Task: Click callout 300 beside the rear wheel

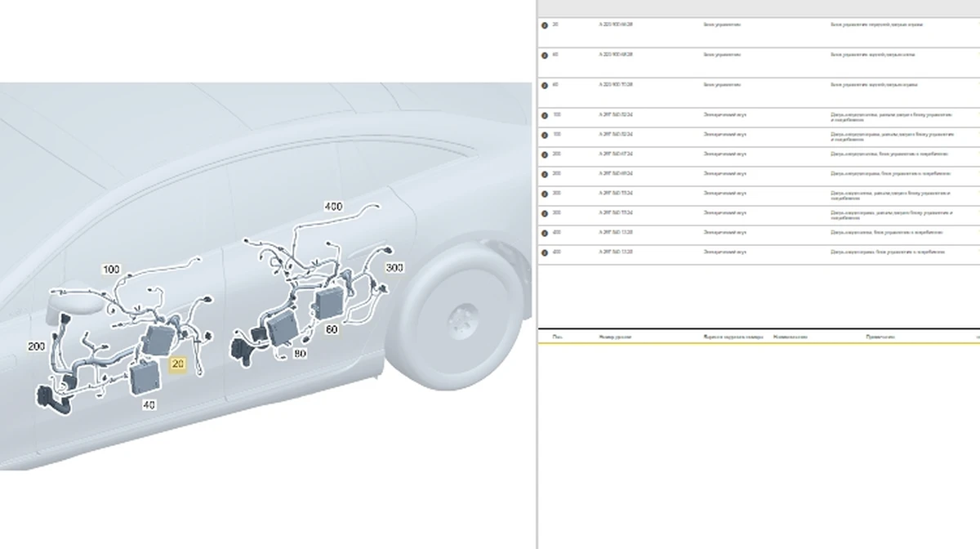Action: pos(394,267)
